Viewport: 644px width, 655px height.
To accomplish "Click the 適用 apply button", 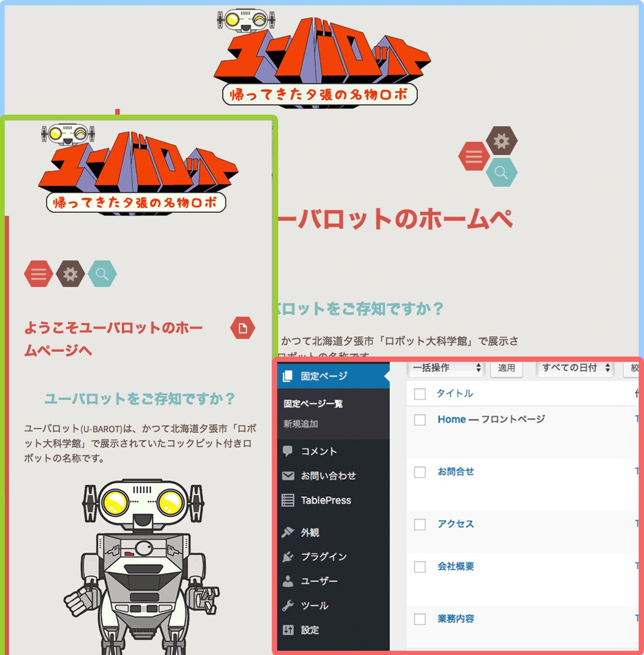I will 506,368.
